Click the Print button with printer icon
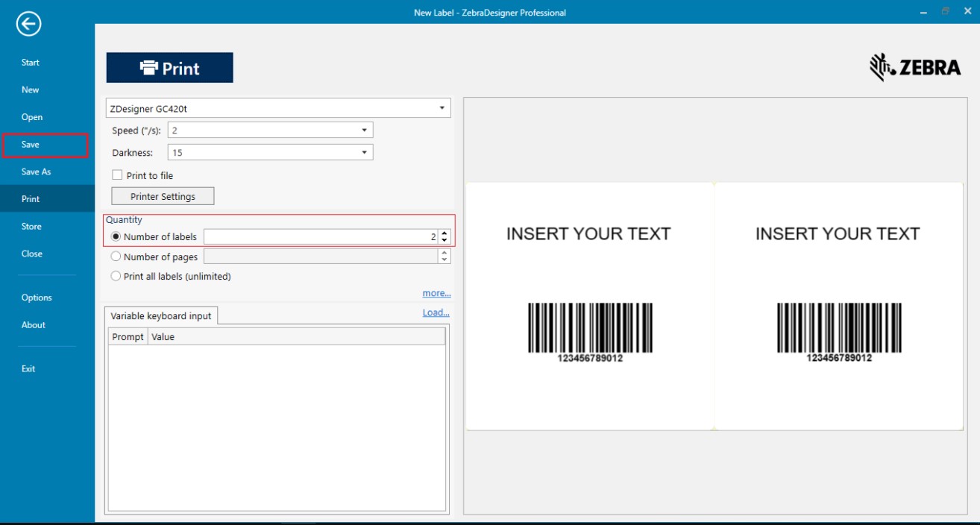The width and height of the screenshot is (980, 525). tap(170, 68)
